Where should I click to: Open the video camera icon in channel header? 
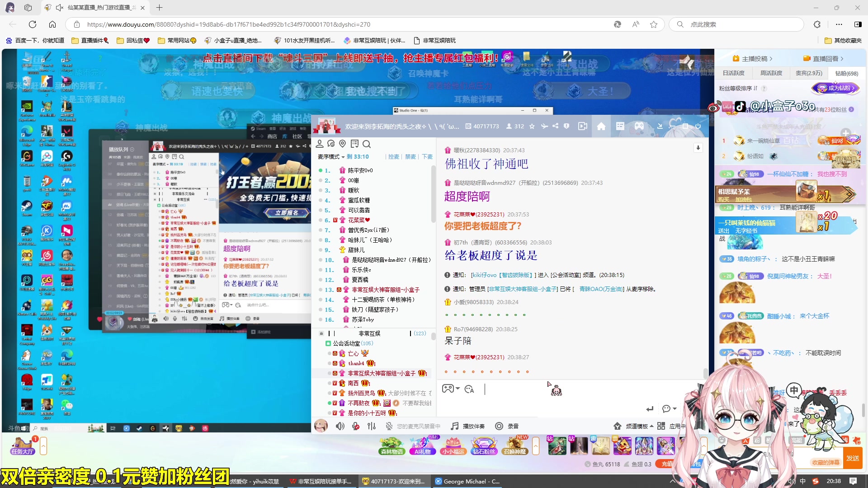pos(583,127)
